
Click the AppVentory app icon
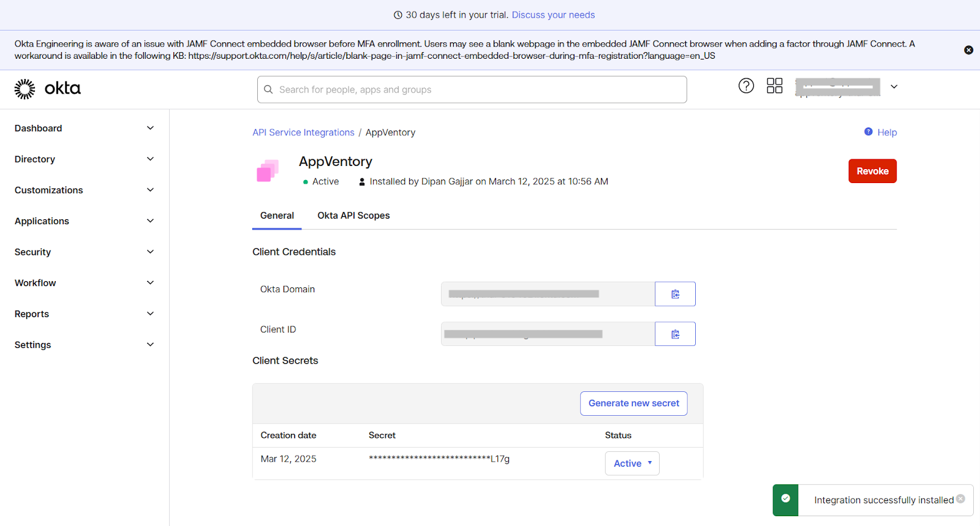pyautogui.click(x=268, y=171)
